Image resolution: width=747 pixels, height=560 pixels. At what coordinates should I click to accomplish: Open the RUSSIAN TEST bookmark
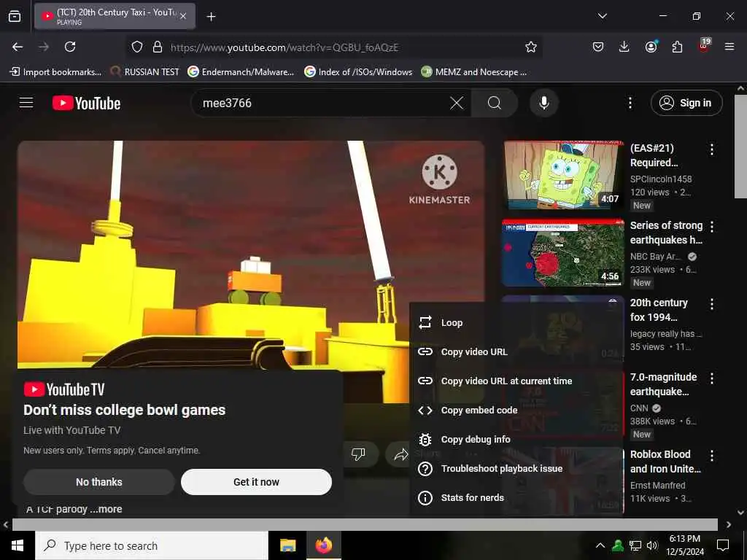(144, 72)
